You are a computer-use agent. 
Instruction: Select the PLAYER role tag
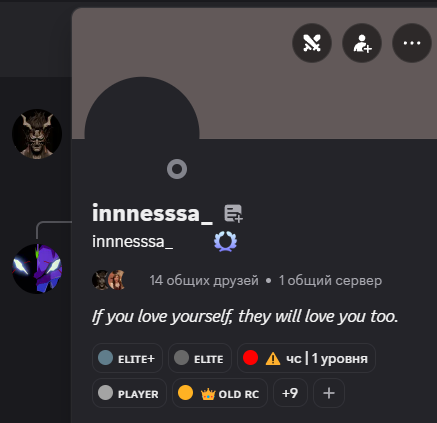tap(129, 393)
